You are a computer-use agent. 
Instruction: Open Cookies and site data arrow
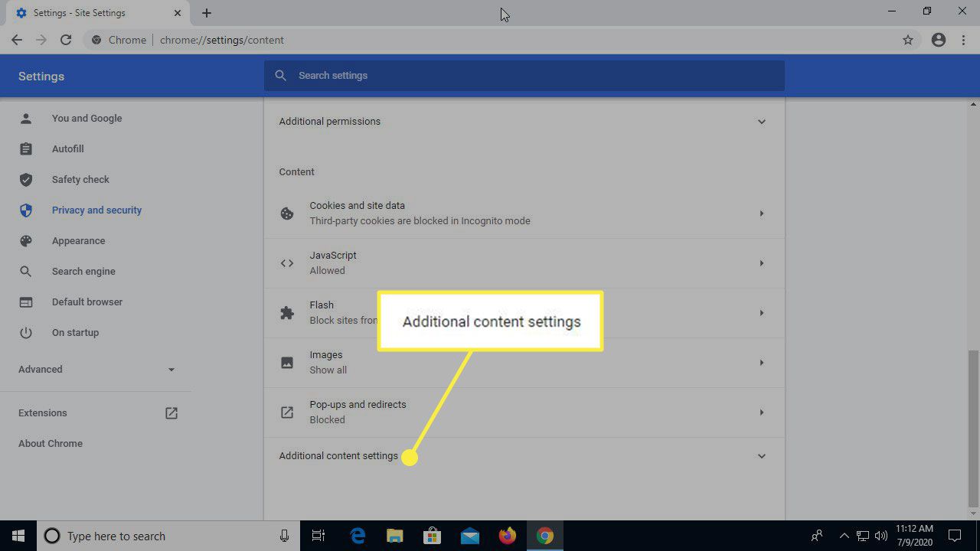(x=762, y=214)
